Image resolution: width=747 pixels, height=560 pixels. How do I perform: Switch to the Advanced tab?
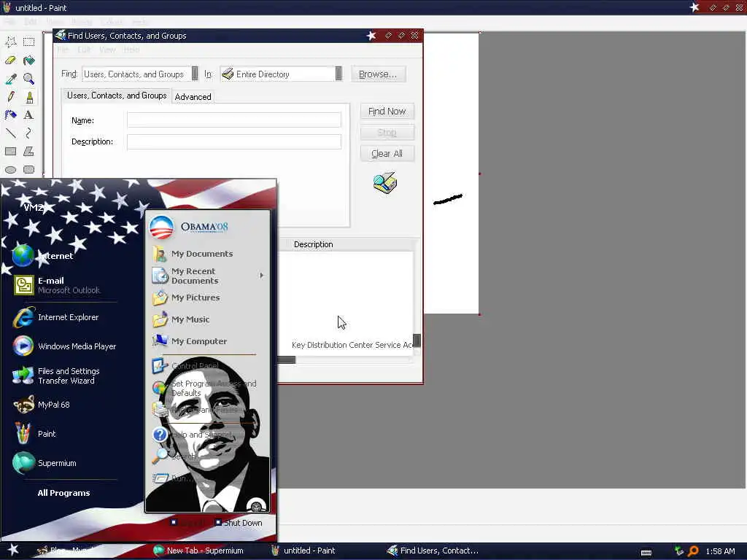[x=193, y=97]
